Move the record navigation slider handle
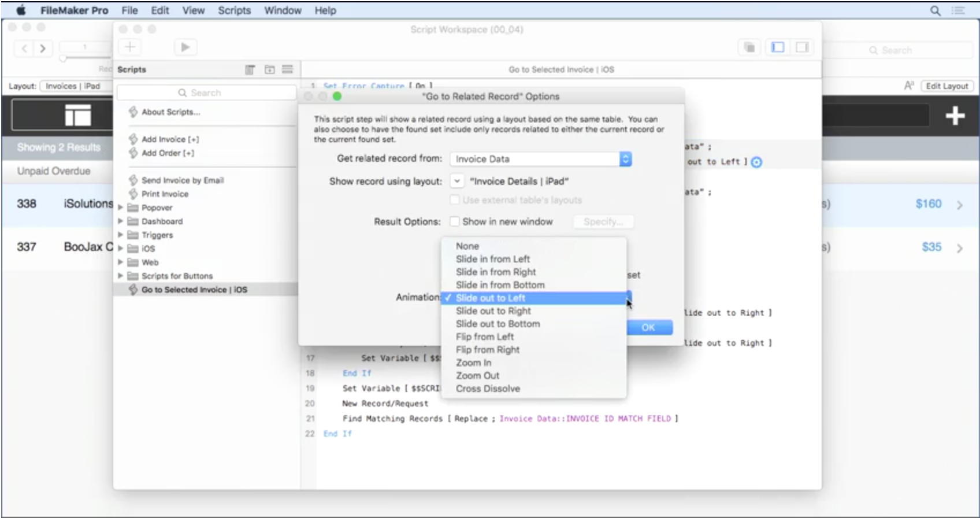 (63, 58)
